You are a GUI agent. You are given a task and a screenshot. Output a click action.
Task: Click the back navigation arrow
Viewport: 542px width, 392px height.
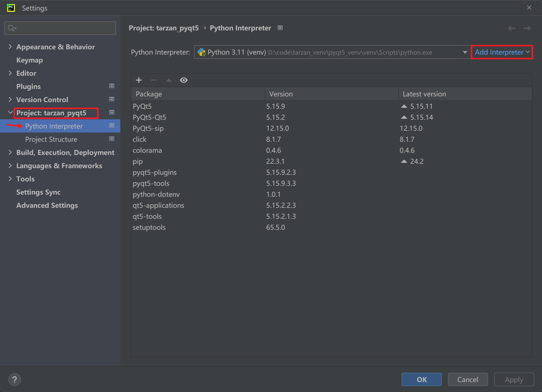(x=512, y=28)
